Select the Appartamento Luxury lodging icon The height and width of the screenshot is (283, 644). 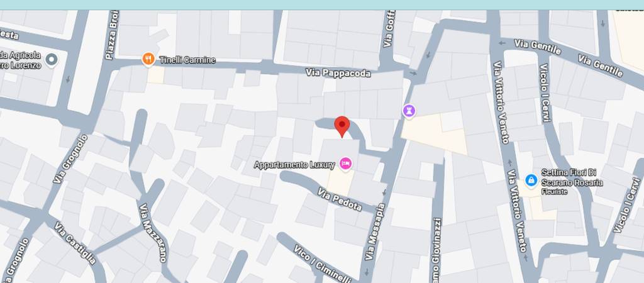click(345, 164)
